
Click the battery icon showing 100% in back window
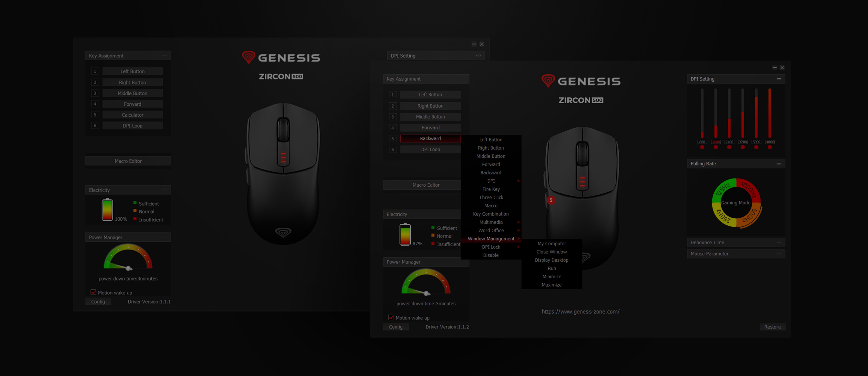[x=107, y=209]
